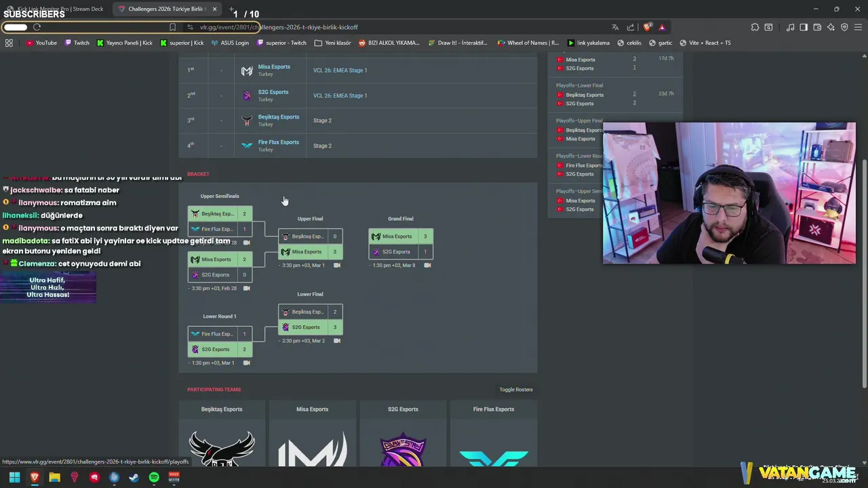Open the Brave Wallet icon
This screenshot has width=868, height=488.
point(817,27)
